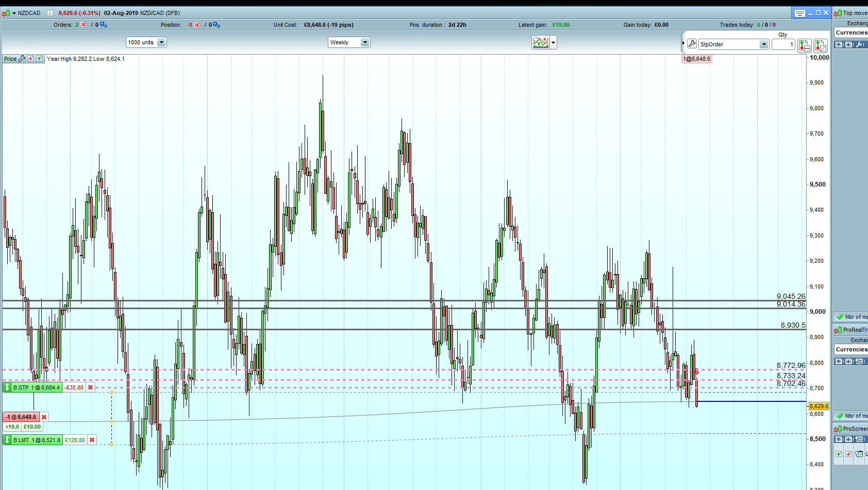Toggle the on-screen keyboard shortcut icon
This screenshot has height=490, width=868.
tap(800, 13)
